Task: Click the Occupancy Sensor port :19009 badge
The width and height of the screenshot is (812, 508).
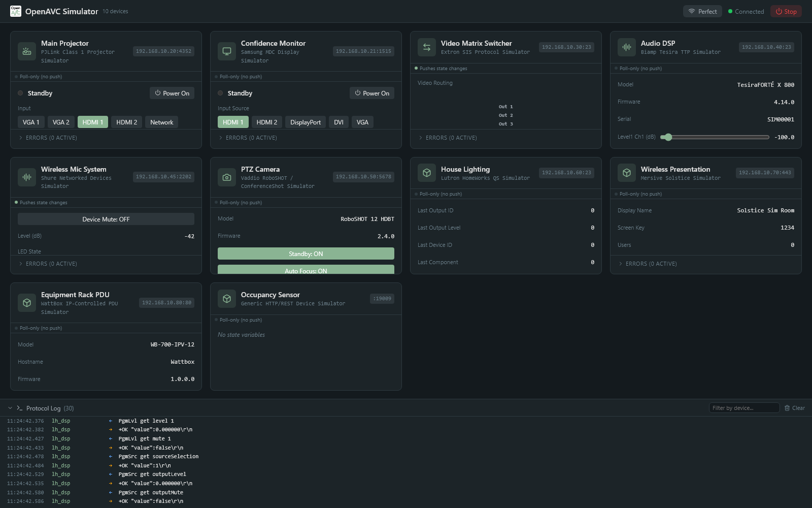Action: (x=382, y=299)
